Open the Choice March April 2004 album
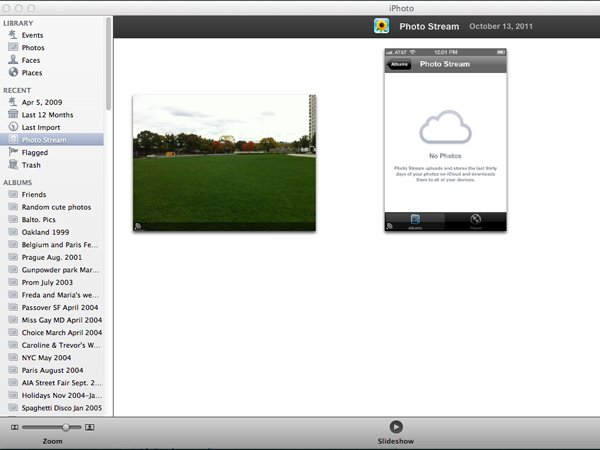This screenshot has width=600, height=450. click(x=52, y=333)
